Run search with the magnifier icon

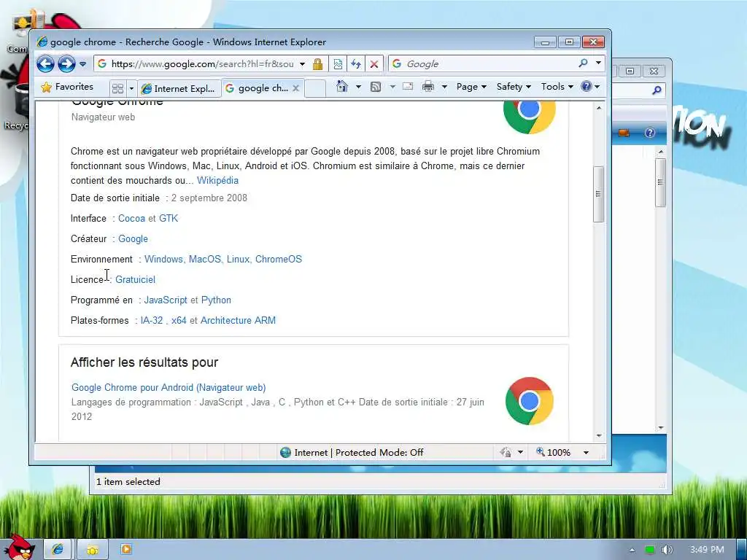tap(583, 63)
